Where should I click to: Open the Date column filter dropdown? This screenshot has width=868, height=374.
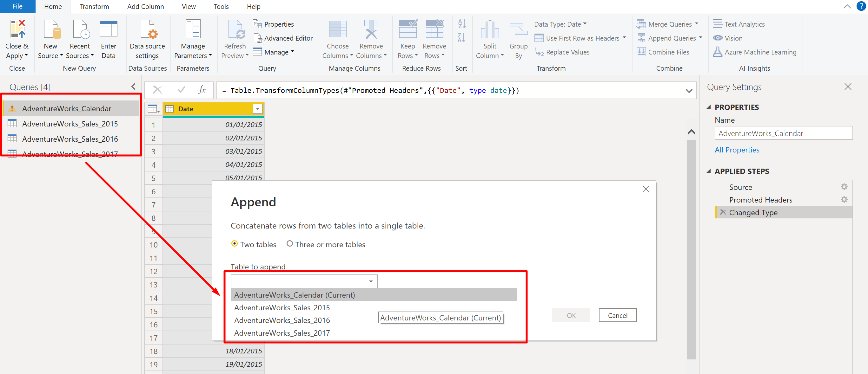coord(257,109)
